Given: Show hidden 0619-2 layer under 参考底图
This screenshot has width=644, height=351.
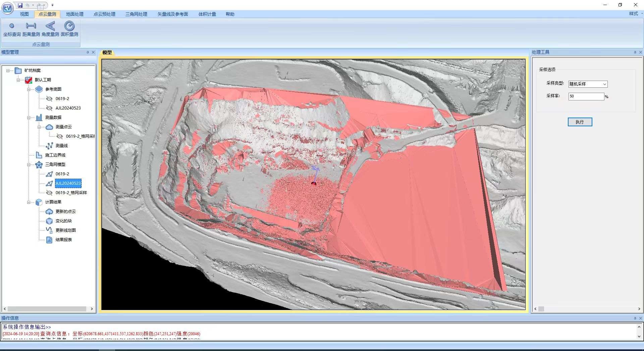Looking at the screenshot, I should 49,99.
